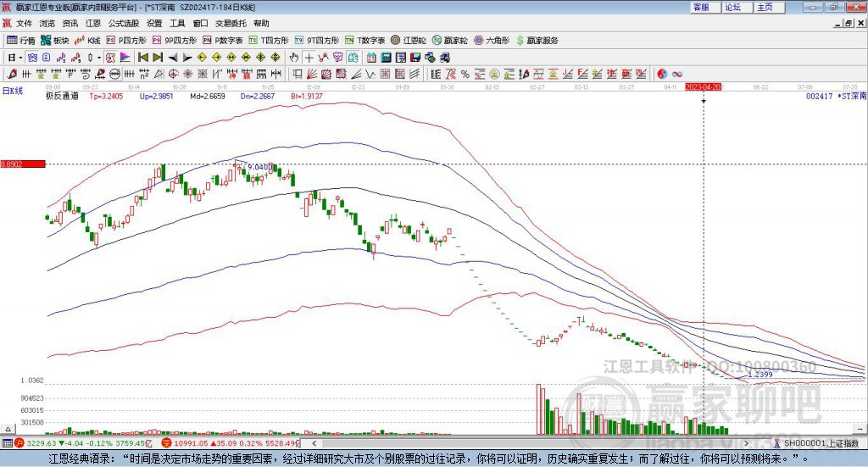Click the save disk icon
The image size is (868, 467).
pyautogui.click(x=415, y=58)
